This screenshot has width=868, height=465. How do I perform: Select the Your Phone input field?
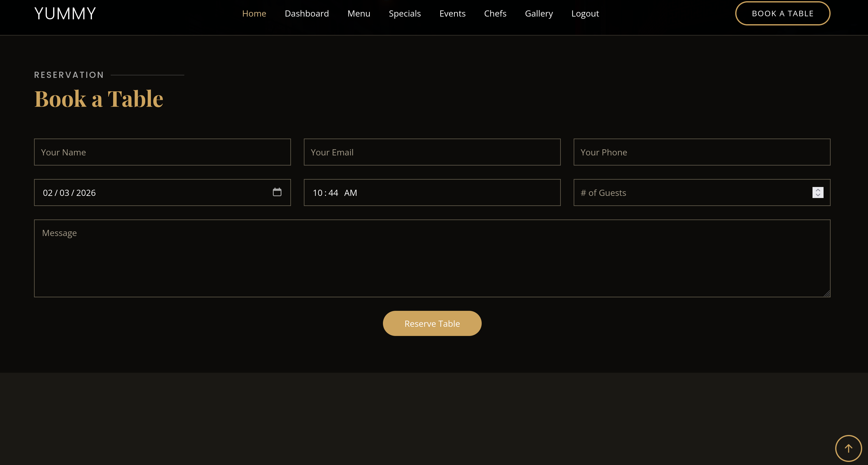(x=702, y=152)
